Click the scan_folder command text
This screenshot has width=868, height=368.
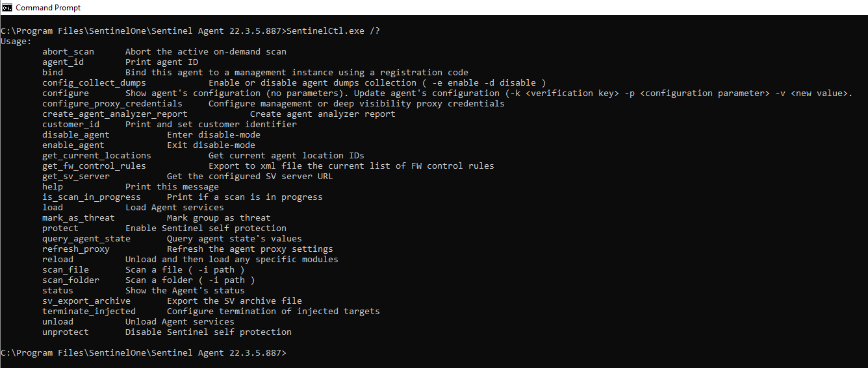pos(71,280)
